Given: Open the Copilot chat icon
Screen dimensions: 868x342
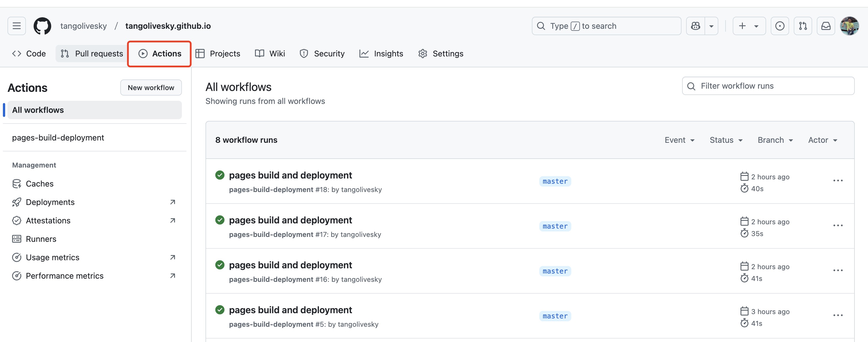Looking at the screenshot, I should 696,26.
